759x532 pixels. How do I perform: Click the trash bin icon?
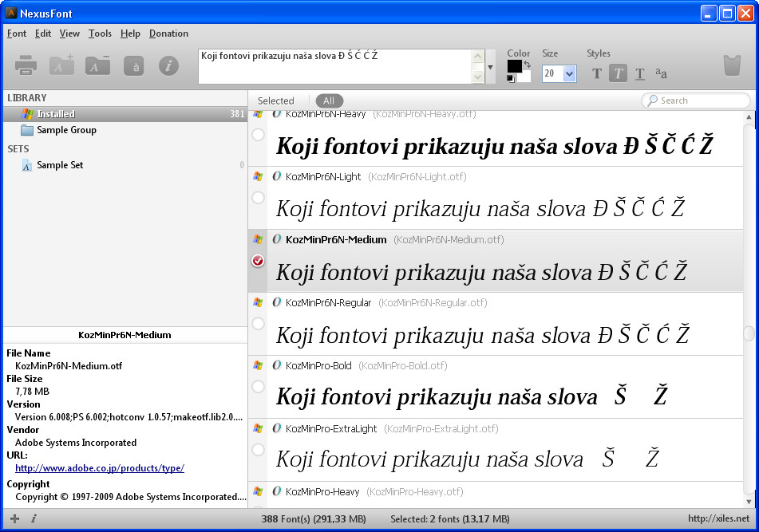tap(731, 66)
